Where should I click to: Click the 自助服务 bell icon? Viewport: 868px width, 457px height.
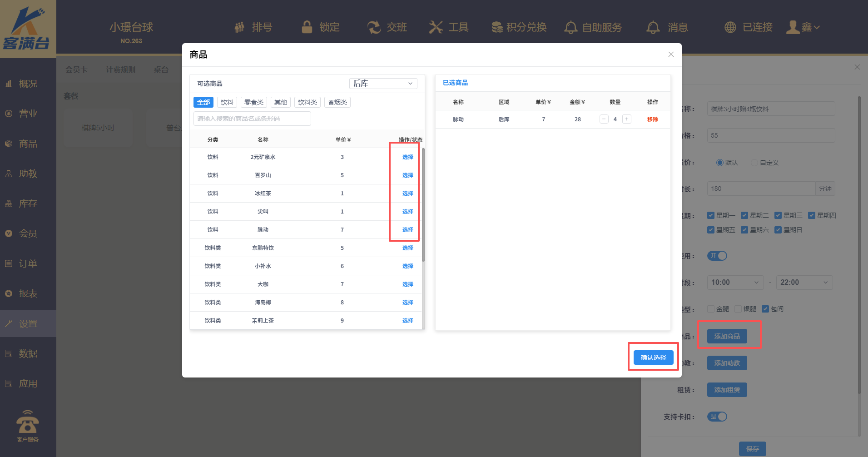coord(570,27)
